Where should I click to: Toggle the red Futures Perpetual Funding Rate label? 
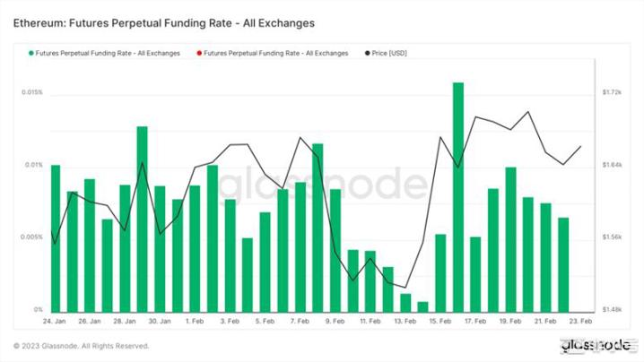coord(275,54)
